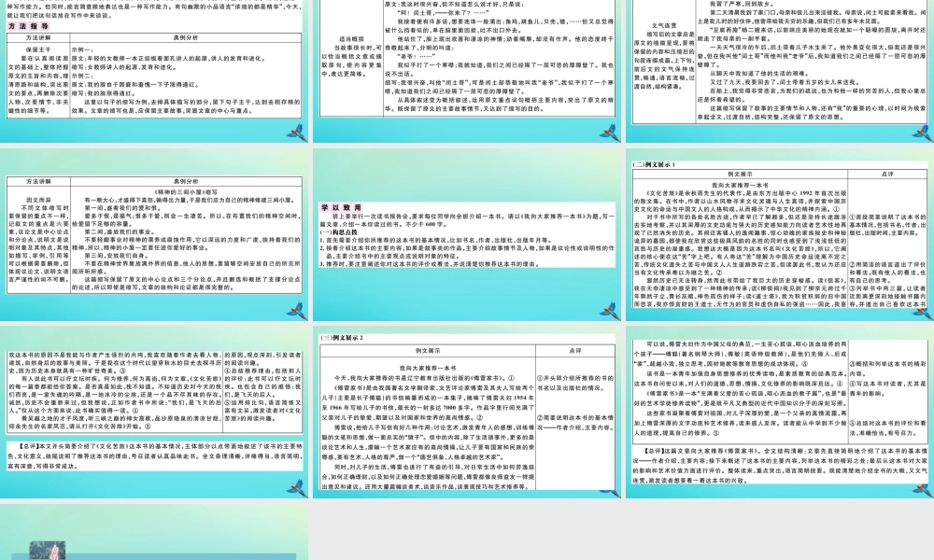Image resolution: width=934 pixels, height=560 pixels.
Task: Open the partially visible slide at the bottom
Action: 154,532
